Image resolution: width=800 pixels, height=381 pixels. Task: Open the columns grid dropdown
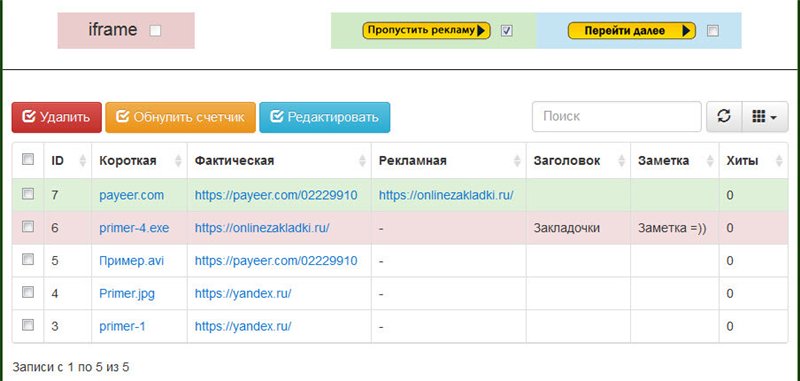click(765, 117)
